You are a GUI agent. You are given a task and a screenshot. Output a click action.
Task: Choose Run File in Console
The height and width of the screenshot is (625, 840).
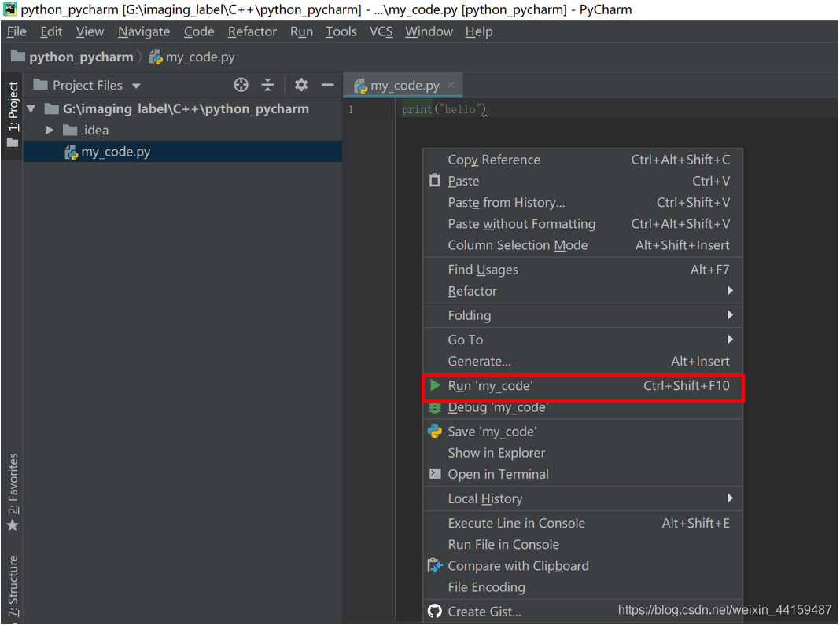pyautogui.click(x=583, y=545)
